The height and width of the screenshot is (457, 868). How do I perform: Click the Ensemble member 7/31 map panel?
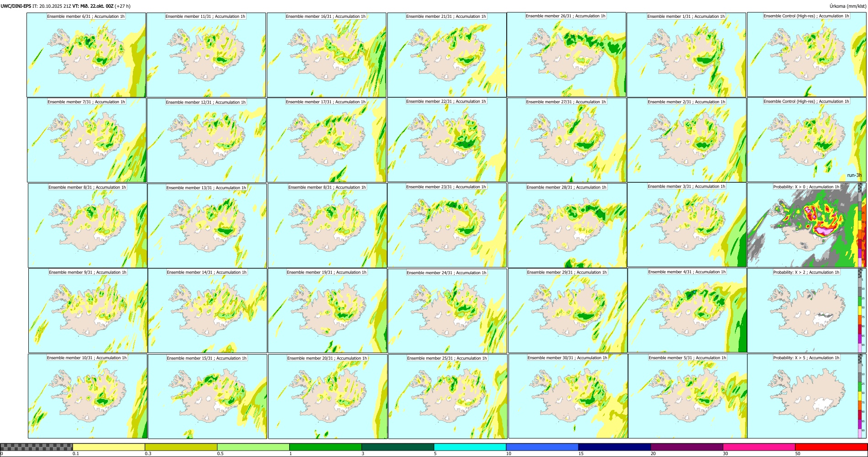click(87, 140)
